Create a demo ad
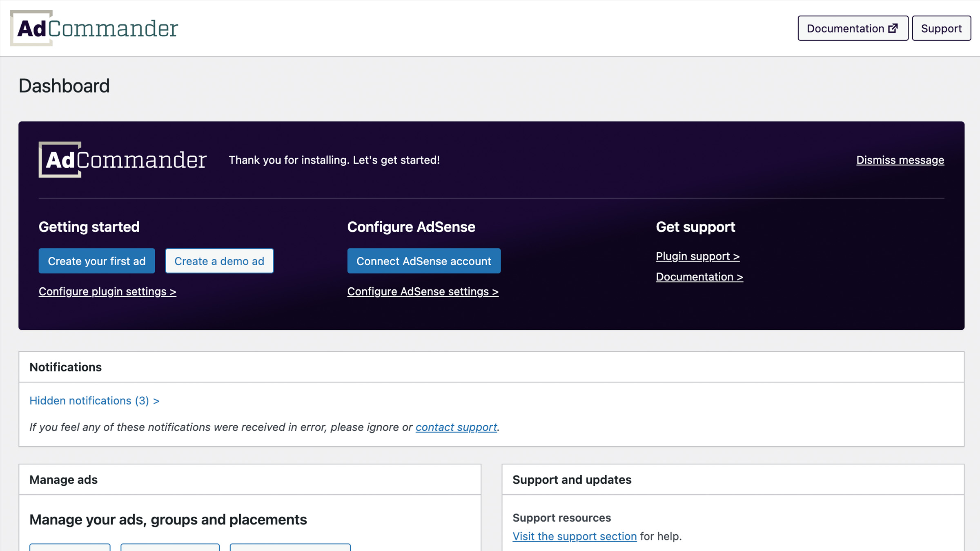This screenshot has width=980, height=551. click(x=219, y=261)
